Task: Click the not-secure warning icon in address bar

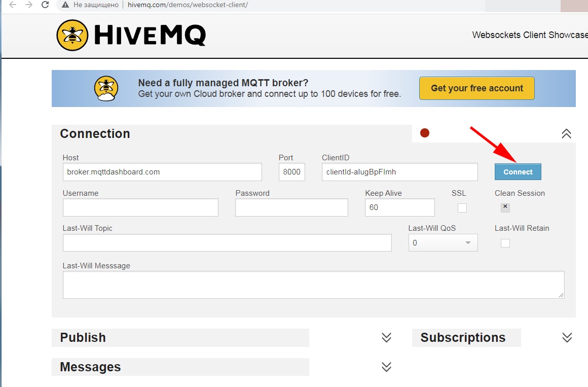Action: (x=65, y=5)
